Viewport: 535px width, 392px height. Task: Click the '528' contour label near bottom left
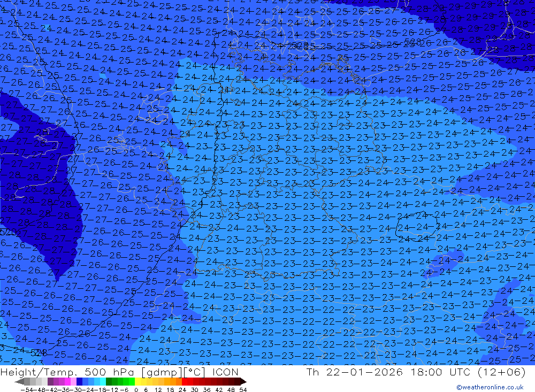pos(39,352)
